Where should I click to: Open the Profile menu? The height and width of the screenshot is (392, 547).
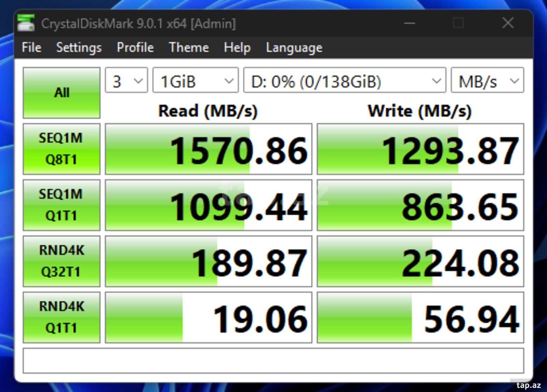point(135,47)
